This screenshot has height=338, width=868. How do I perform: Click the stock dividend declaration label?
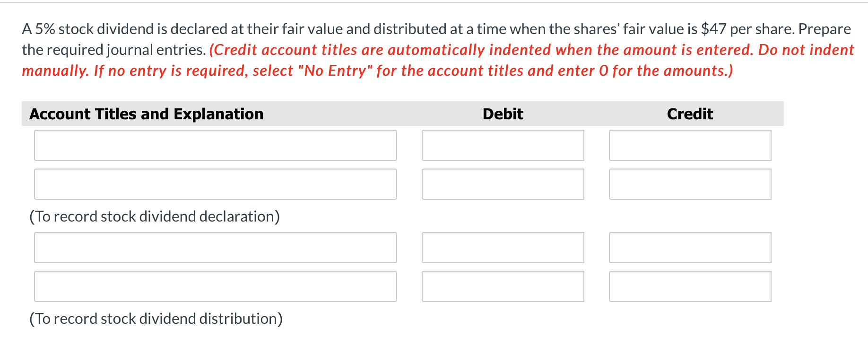click(x=155, y=216)
